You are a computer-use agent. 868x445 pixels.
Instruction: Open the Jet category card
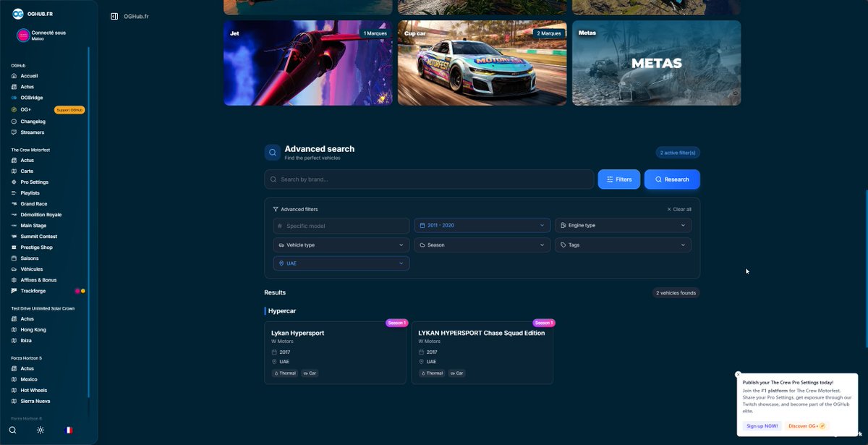pos(308,63)
